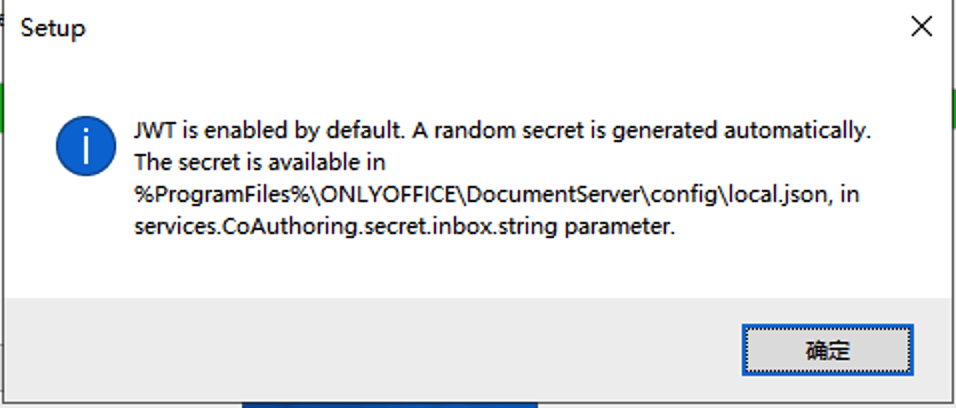The width and height of the screenshot is (956, 408).
Task: Click the word JWT in the message
Action: (155, 130)
